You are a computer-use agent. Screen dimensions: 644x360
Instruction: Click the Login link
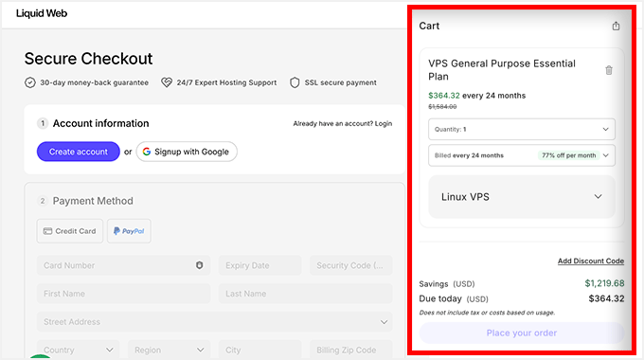(384, 124)
